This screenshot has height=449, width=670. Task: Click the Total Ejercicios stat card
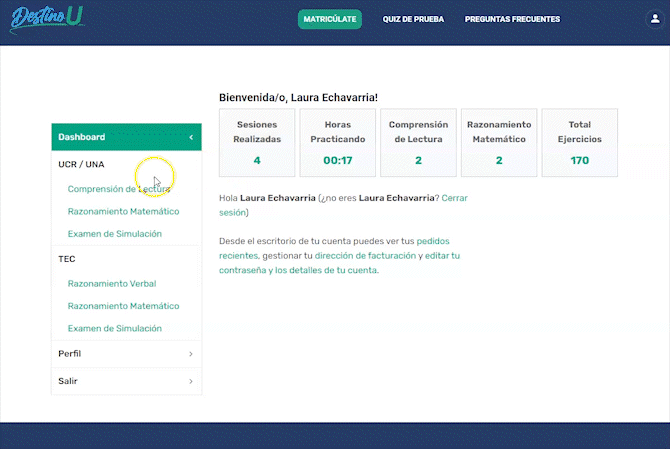point(579,143)
